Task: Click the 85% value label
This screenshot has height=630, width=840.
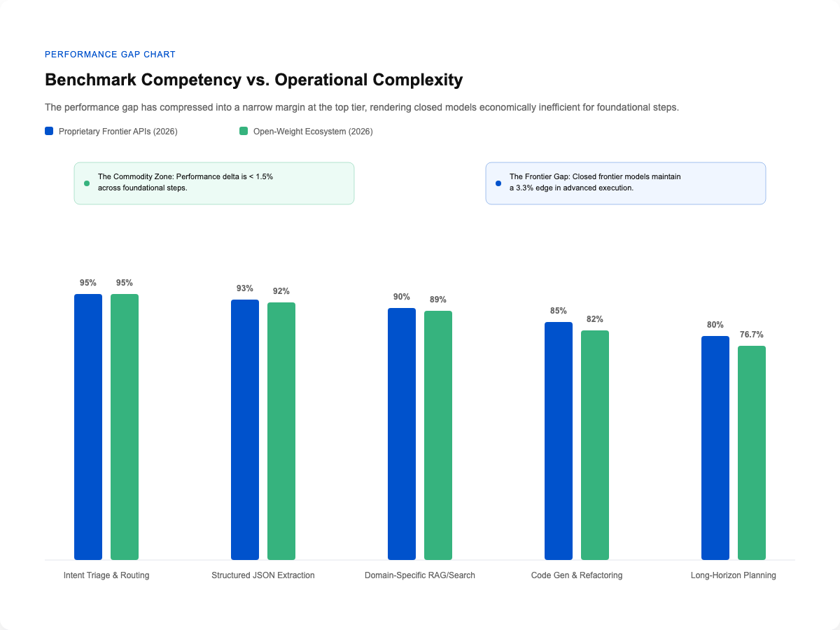Action: pyautogui.click(x=559, y=311)
